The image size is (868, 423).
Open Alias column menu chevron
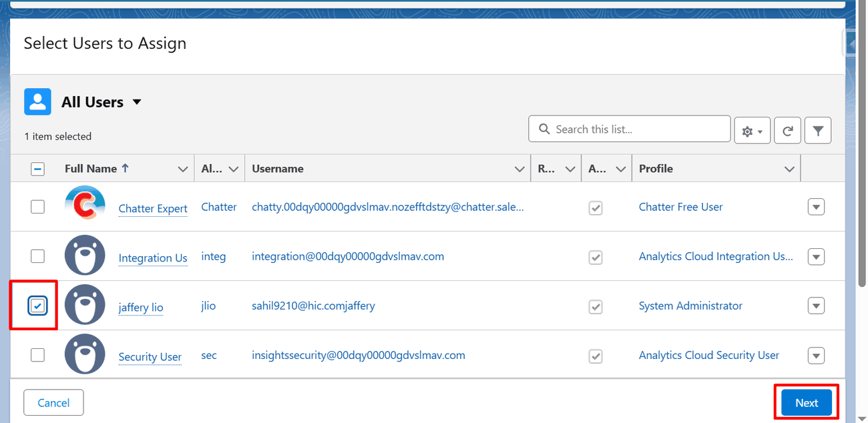234,169
